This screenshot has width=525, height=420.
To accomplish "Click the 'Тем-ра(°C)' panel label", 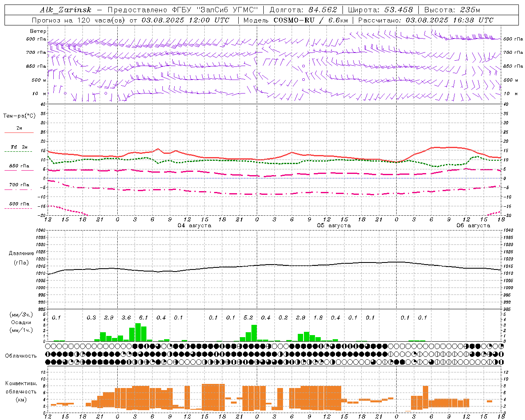I will pos(19,116).
